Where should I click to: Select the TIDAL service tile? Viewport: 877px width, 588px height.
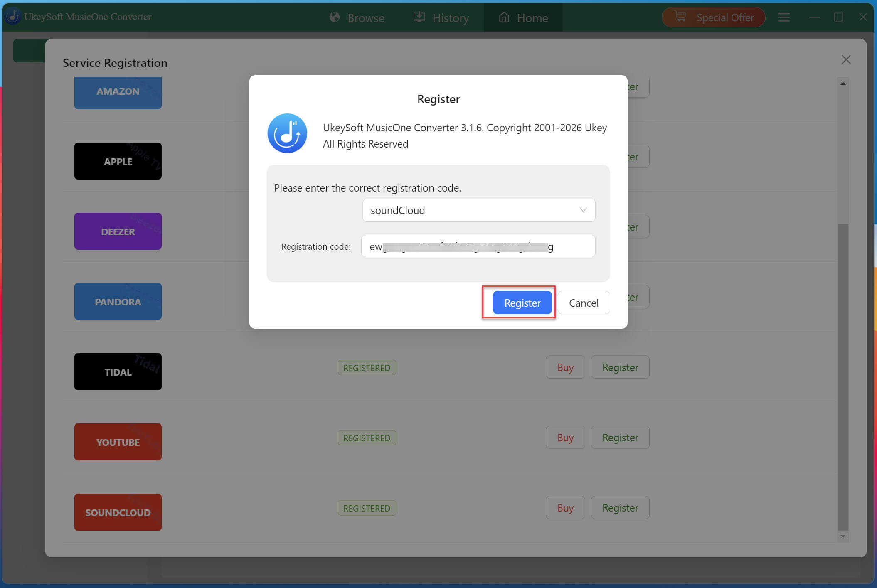click(x=118, y=372)
